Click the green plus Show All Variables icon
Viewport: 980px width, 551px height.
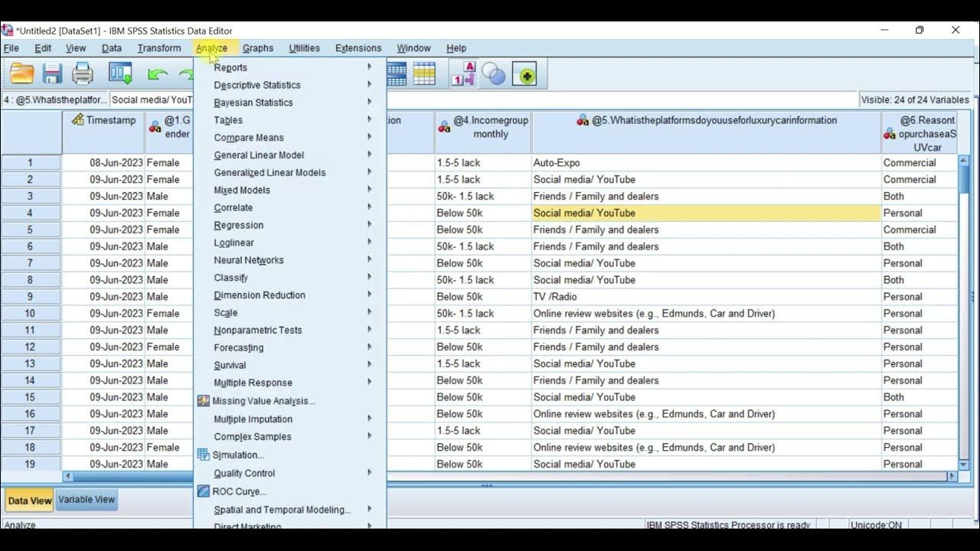[525, 74]
